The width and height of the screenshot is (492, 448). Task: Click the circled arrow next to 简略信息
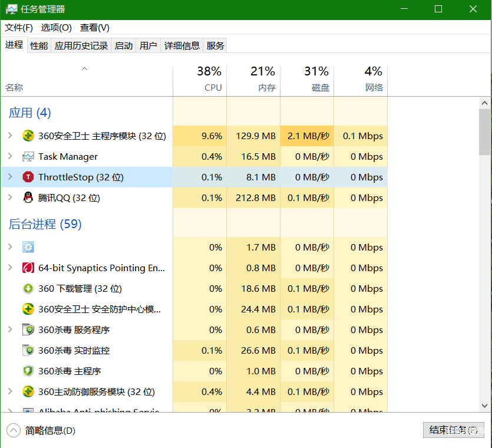(14, 430)
